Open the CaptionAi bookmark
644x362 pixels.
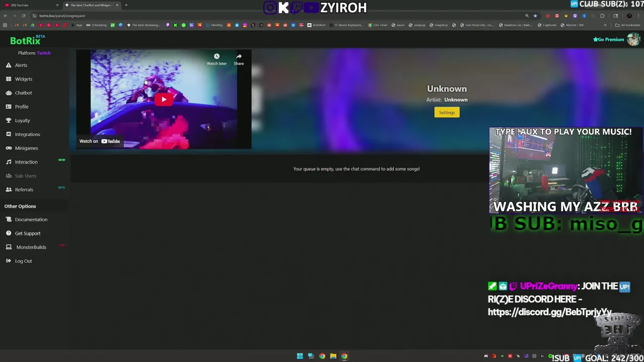(547, 25)
